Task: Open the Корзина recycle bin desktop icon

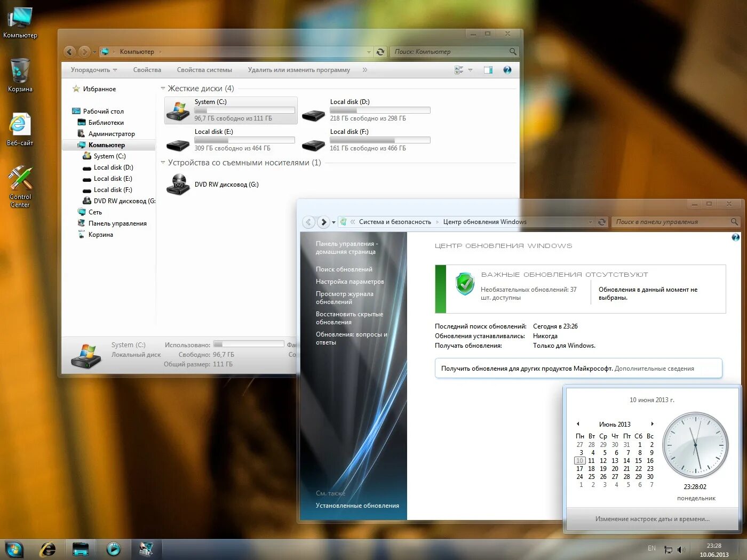Action: 20,75
